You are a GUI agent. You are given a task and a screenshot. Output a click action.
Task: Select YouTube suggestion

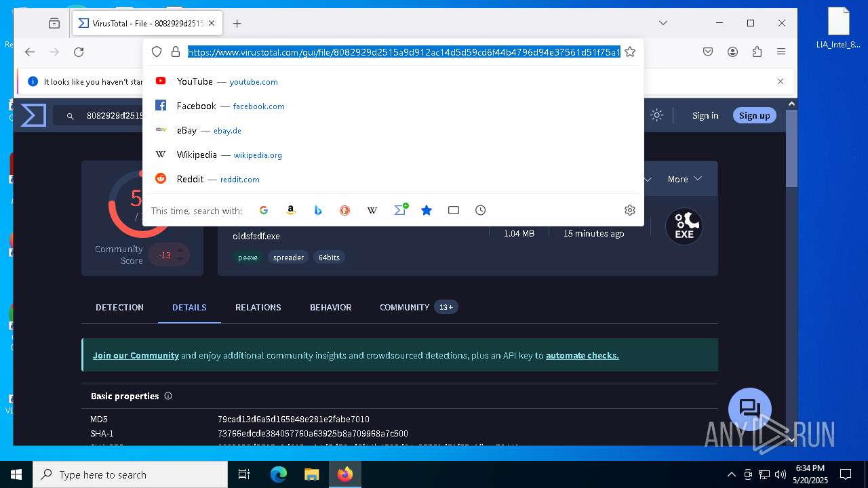pos(393,81)
